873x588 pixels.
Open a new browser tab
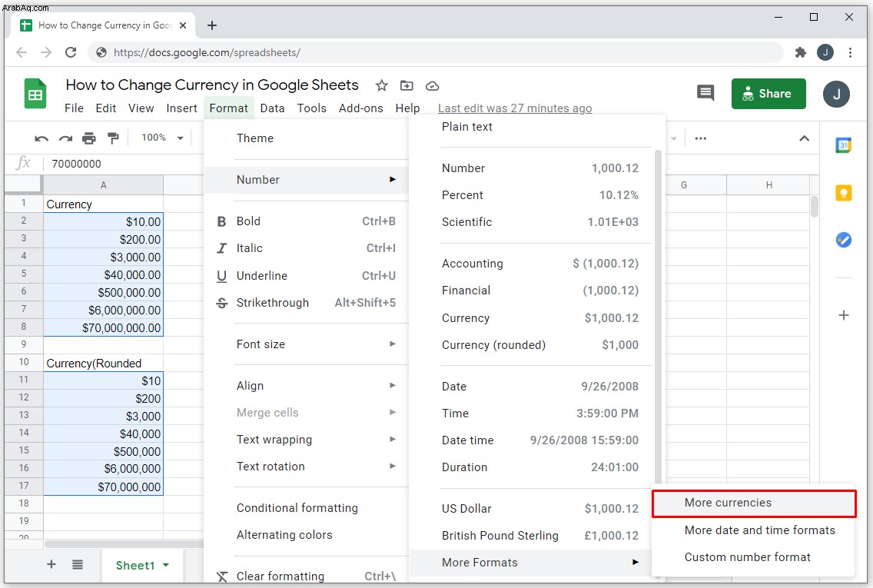(211, 25)
